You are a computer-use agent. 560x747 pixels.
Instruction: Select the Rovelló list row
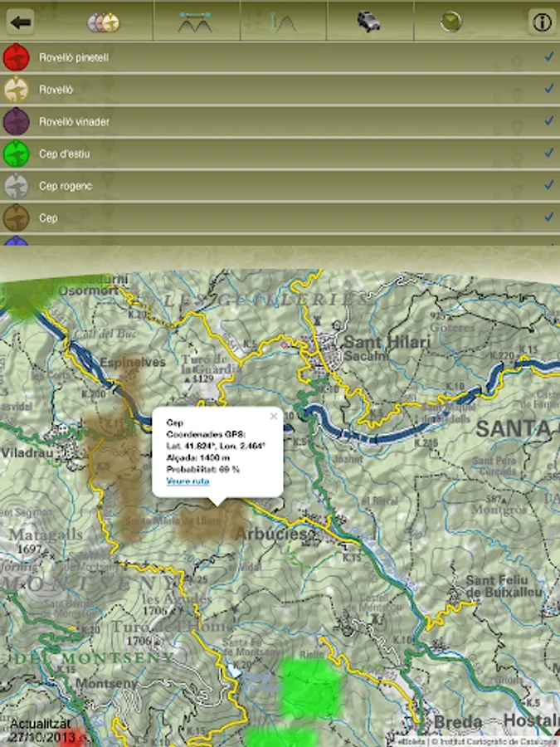280,89
